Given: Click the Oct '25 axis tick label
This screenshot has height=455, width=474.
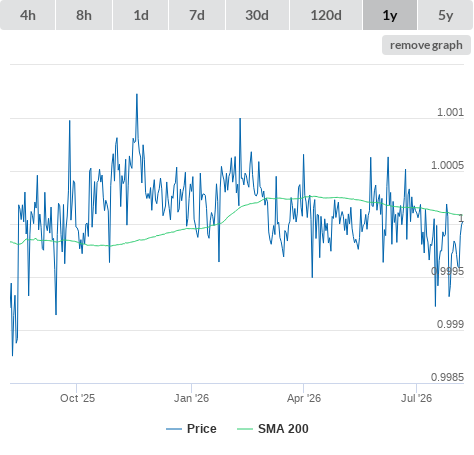Looking at the screenshot, I should coord(77,398).
